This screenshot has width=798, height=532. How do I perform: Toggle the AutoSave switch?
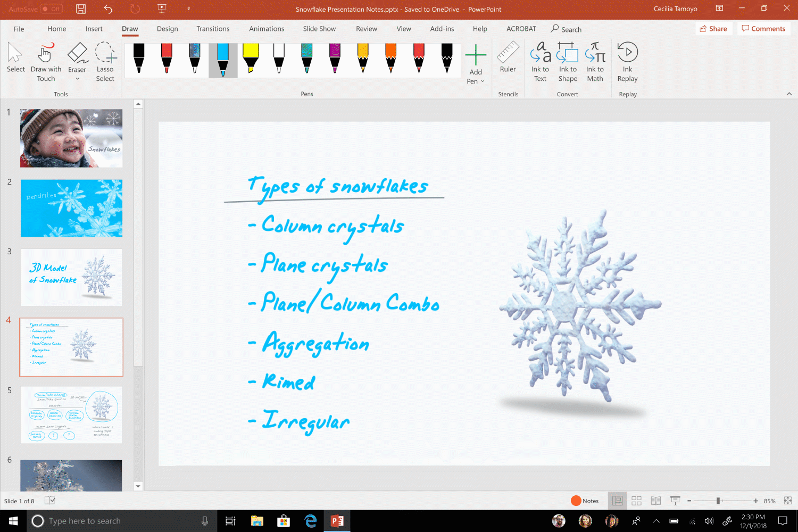pyautogui.click(x=52, y=9)
